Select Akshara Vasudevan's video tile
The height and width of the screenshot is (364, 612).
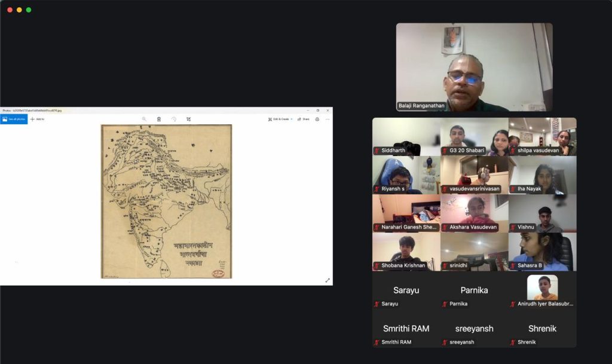[474, 213]
